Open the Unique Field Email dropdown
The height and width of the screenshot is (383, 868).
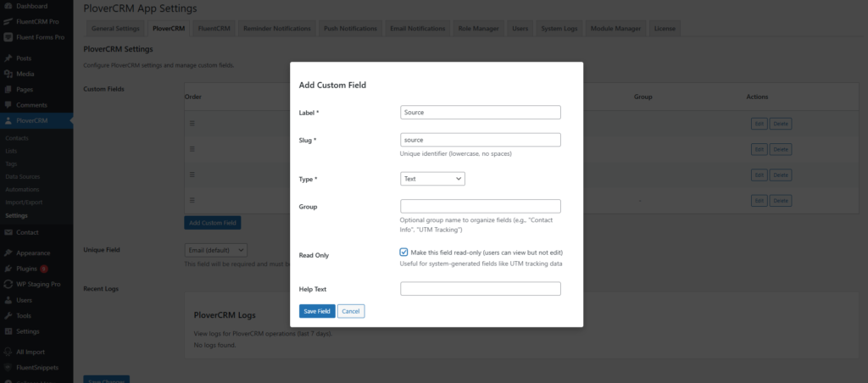tap(216, 250)
